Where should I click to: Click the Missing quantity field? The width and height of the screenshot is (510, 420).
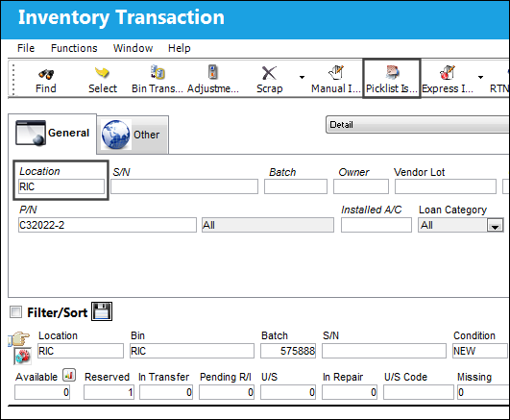coord(483,392)
